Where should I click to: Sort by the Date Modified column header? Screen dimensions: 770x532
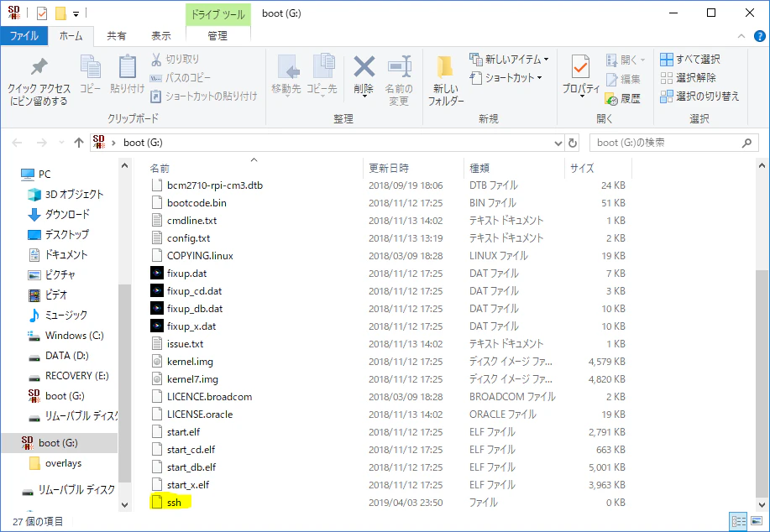click(413, 169)
